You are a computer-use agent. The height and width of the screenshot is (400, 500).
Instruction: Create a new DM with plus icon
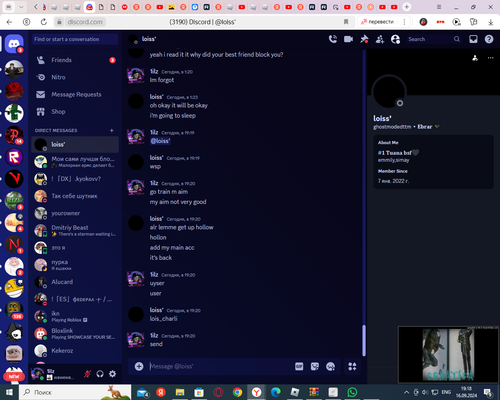[112, 130]
